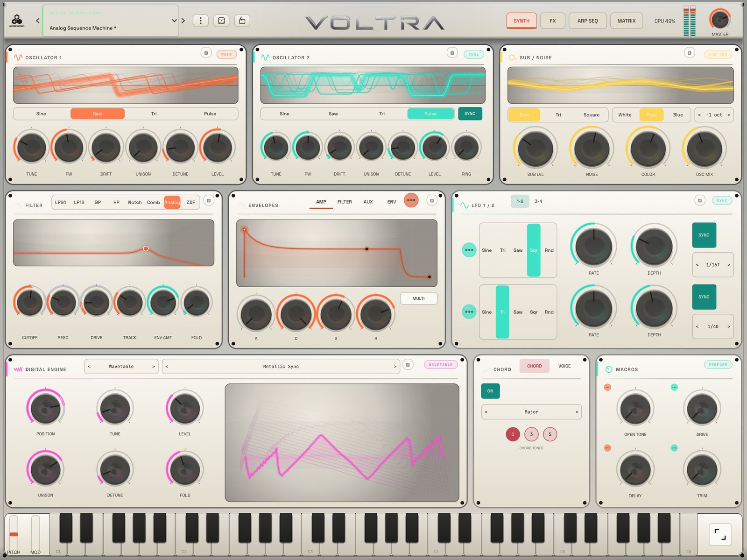The height and width of the screenshot is (560, 747).
Task: Randomize Envelopes with its dice icon
Action: 432,201
